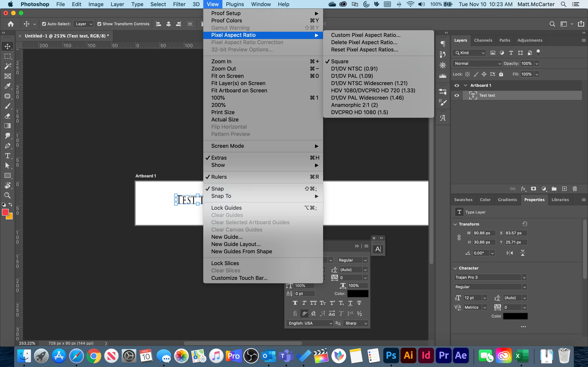Collapse the Artboard 1 group
The image size is (588, 367).
point(465,85)
